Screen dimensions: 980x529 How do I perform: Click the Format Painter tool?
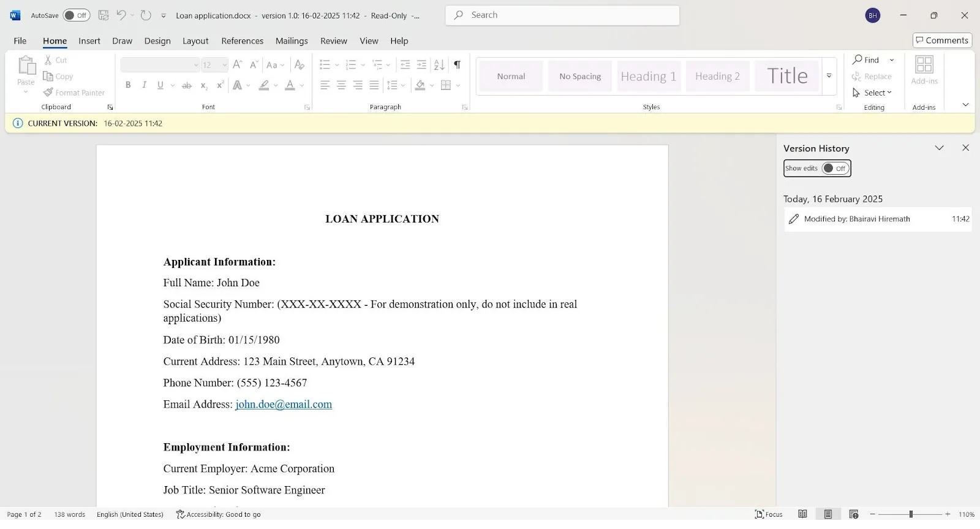click(x=74, y=93)
